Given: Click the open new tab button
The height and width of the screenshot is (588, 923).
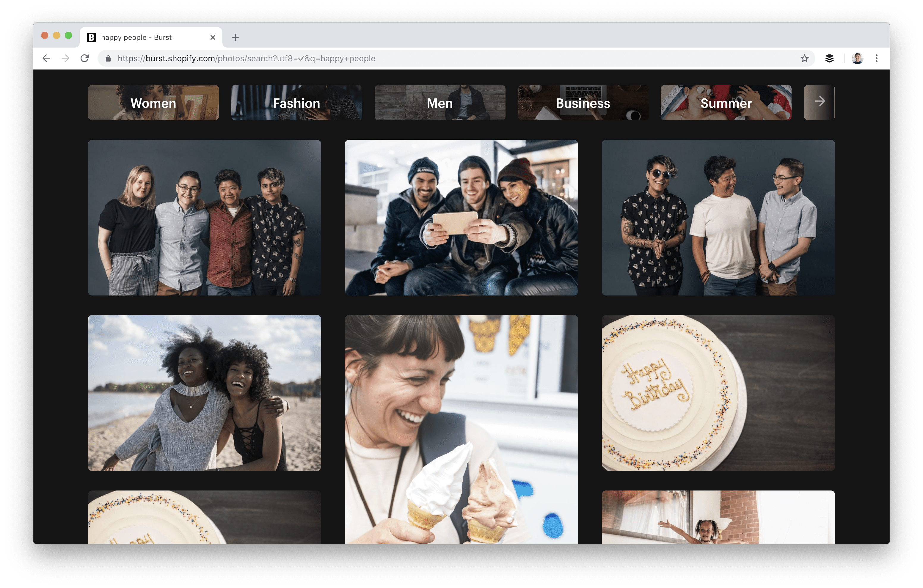Looking at the screenshot, I should click(235, 37).
